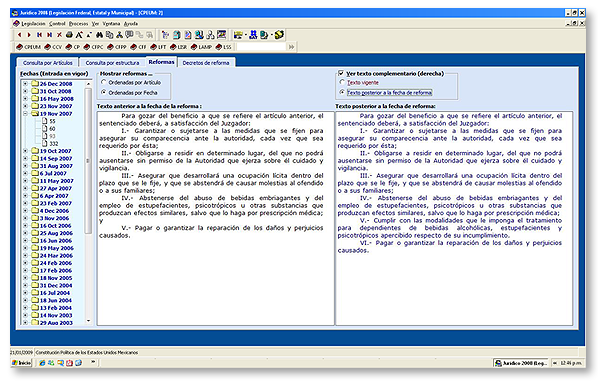Expand the 16 May 2008 folder node

[x=25, y=98]
